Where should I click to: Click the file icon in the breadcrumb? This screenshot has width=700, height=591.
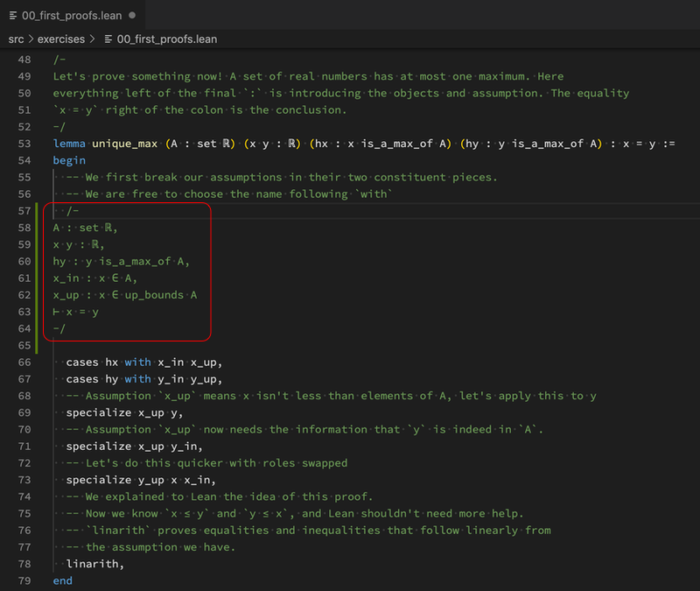[108, 39]
